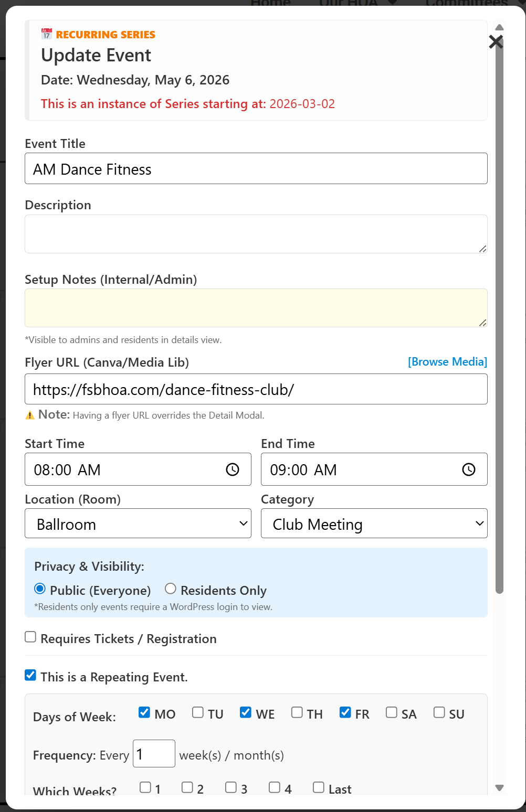Check the SU day checkbox
This screenshot has height=812, width=526.
tap(439, 712)
